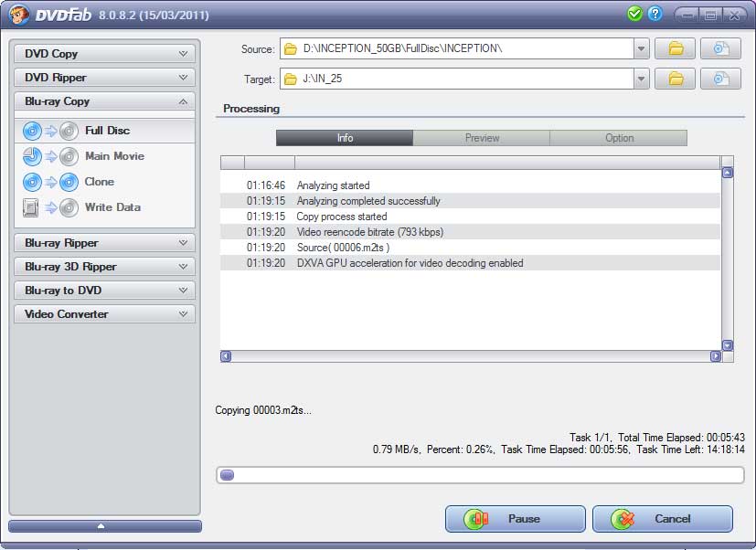Click the 'Task Time Left: 14:18:14' text
This screenshot has width=756, height=550.
tap(690, 450)
